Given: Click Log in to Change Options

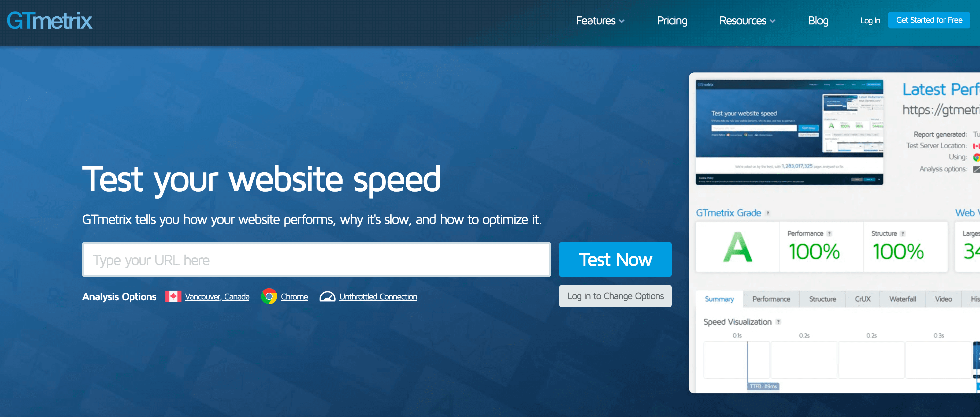Looking at the screenshot, I should (x=615, y=296).
